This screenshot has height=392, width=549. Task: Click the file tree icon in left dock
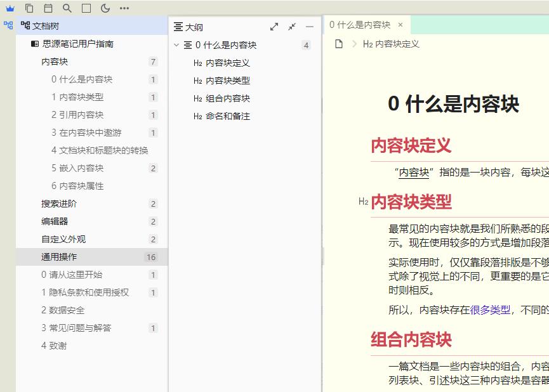8,25
